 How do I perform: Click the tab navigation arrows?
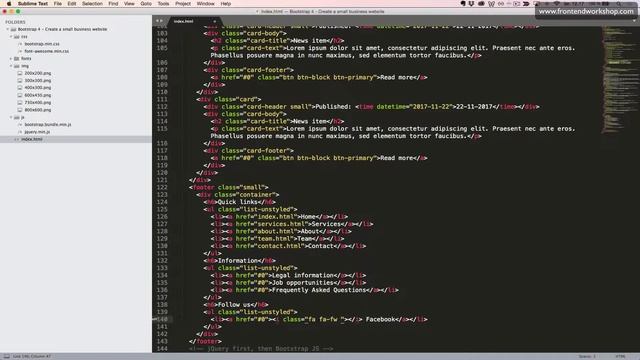click(x=159, y=21)
